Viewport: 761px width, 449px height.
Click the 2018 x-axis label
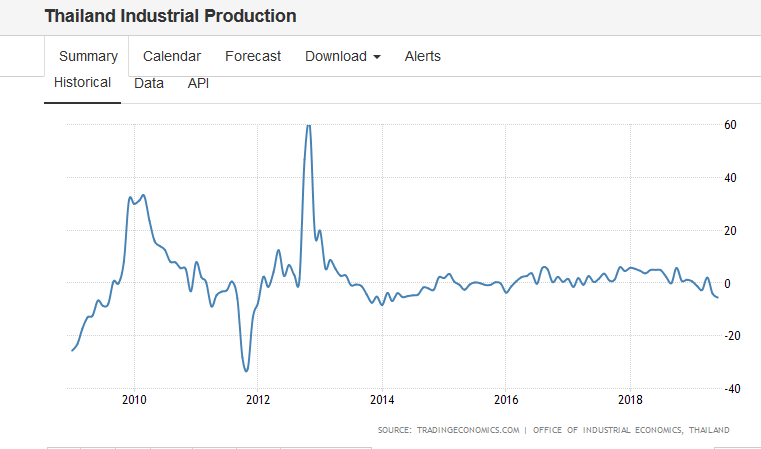pos(630,399)
